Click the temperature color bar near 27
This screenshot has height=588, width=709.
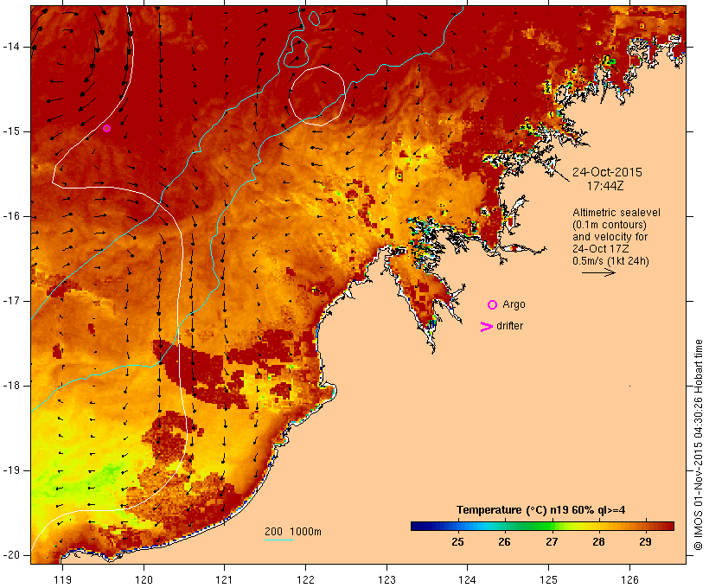[552, 526]
